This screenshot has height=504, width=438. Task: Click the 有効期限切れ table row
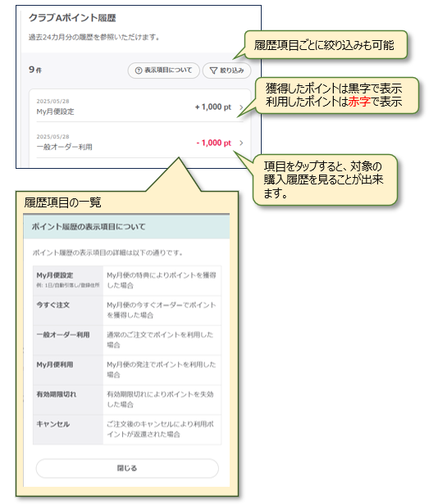[127, 400]
